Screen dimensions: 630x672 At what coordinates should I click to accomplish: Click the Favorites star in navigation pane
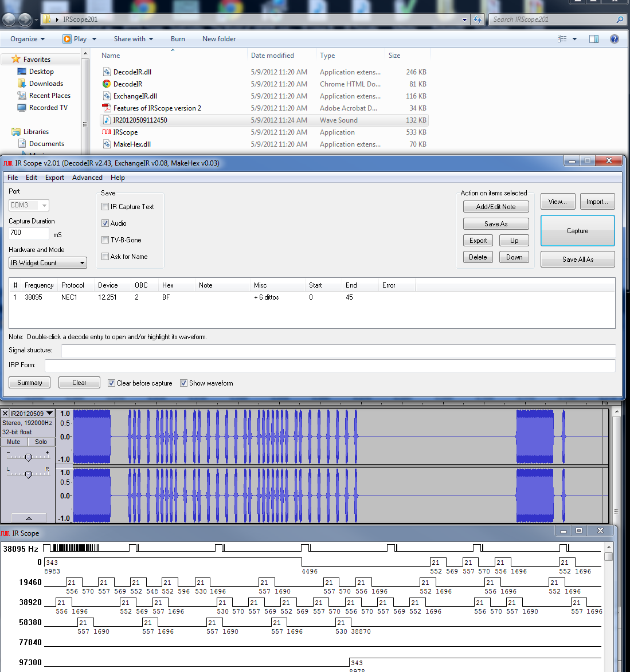(16, 60)
